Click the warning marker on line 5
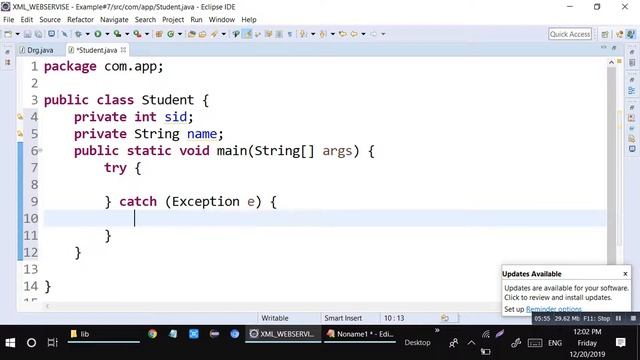 coord(20,134)
